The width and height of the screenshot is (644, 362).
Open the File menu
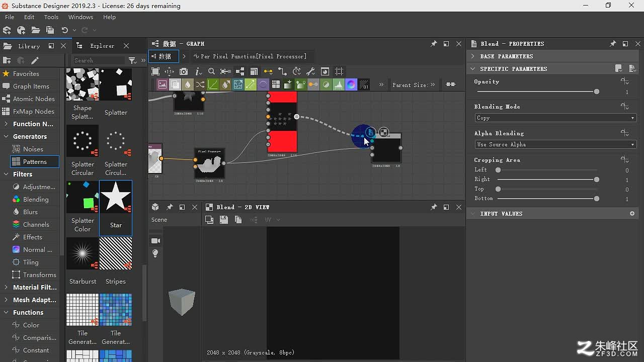point(10,17)
